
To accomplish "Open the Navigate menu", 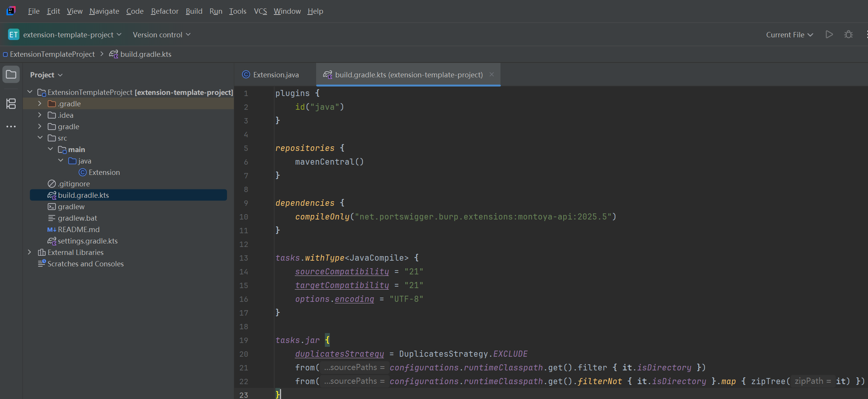I will point(104,11).
